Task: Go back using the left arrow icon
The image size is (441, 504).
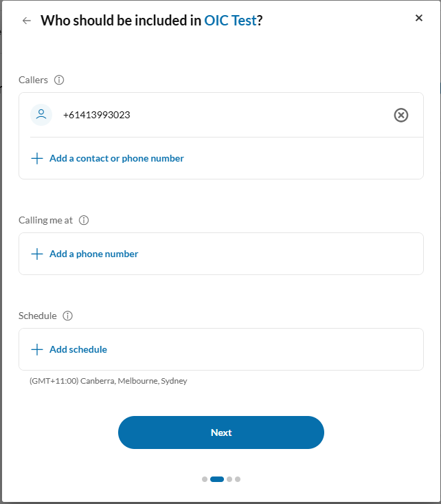Action: pyautogui.click(x=27, y=21)
